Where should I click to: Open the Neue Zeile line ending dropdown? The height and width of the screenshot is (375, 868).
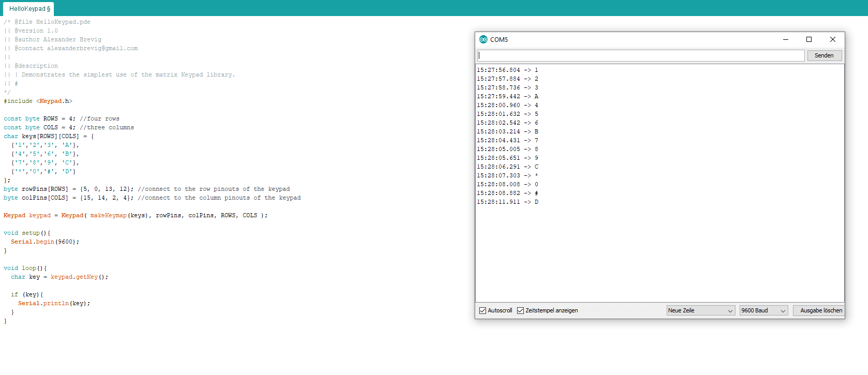pyautogui.click(x=701, y=310)
